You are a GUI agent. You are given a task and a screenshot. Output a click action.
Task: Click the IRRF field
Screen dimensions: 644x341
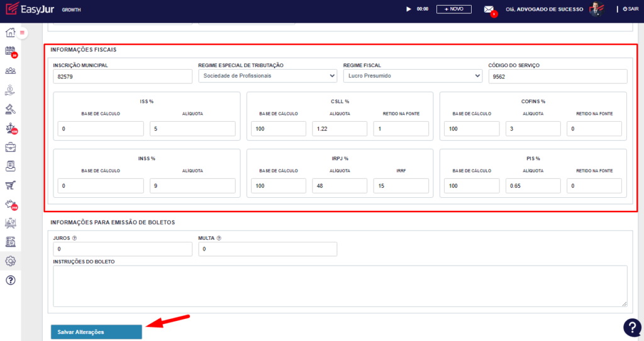coord(401,185)
